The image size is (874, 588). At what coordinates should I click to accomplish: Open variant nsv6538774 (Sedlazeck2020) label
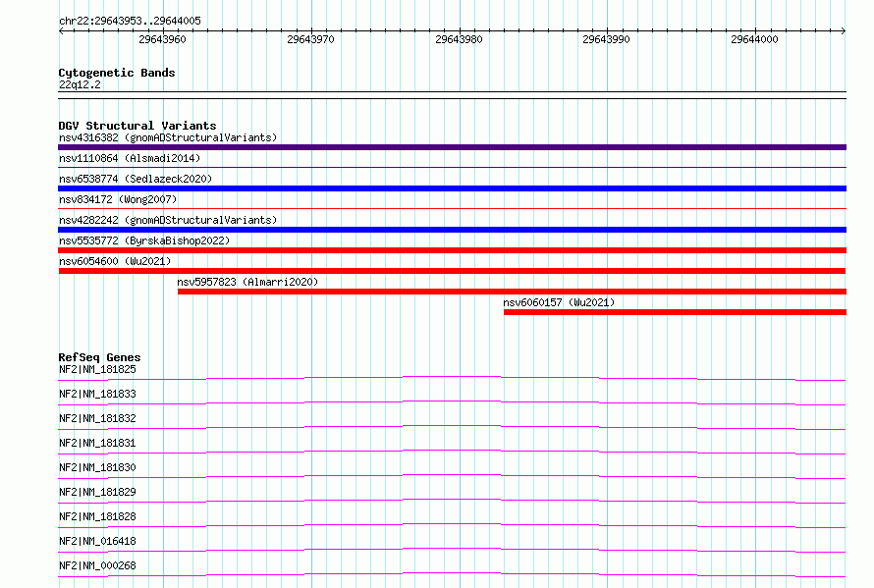(x=136, y=179)
